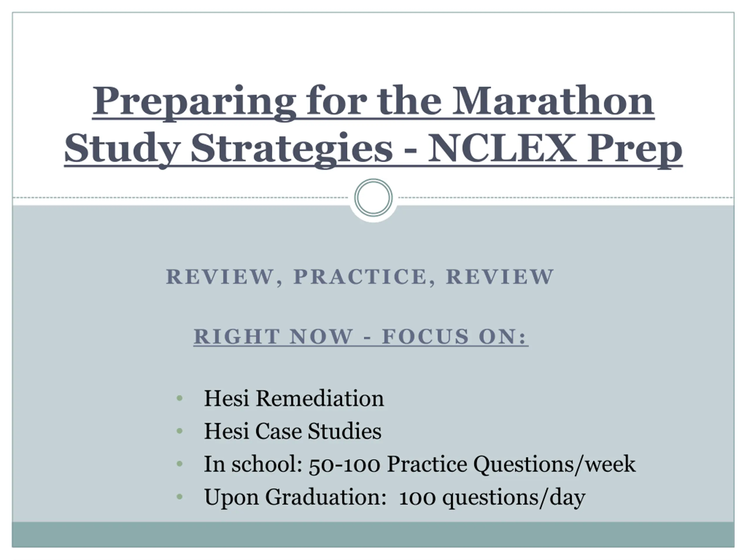Click the green bullet beside Hesi Remediation
Image resolution: width=747 pixels, height=560 pixels.
pos(180,398)
